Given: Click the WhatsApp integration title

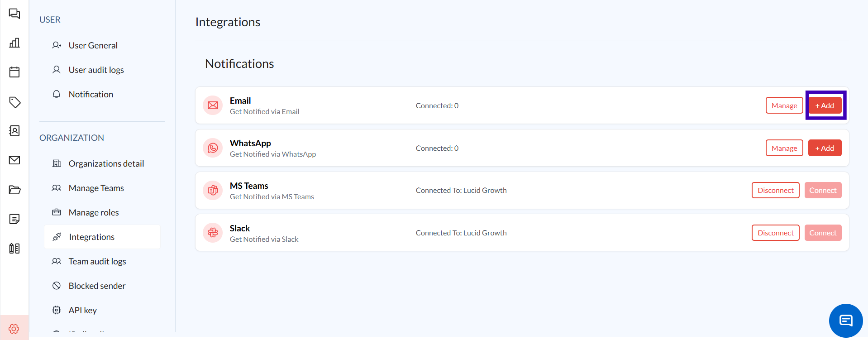Looking at the screenshot, I should coord(250,143).
